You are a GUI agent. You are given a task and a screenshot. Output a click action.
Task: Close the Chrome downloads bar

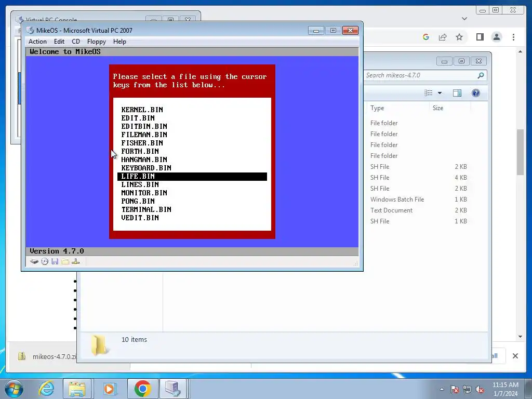click(515, 356)
